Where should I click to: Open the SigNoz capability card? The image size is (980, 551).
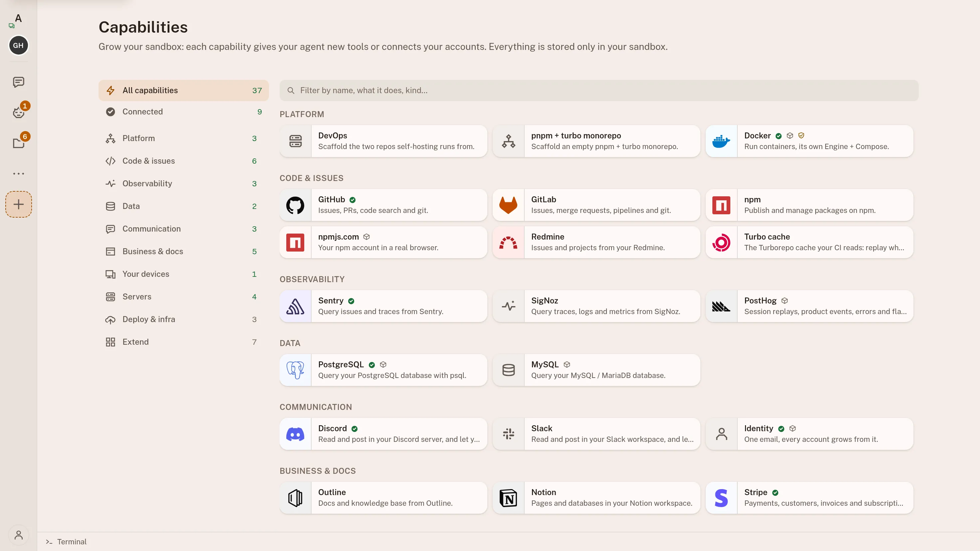[x=596, y=306]
